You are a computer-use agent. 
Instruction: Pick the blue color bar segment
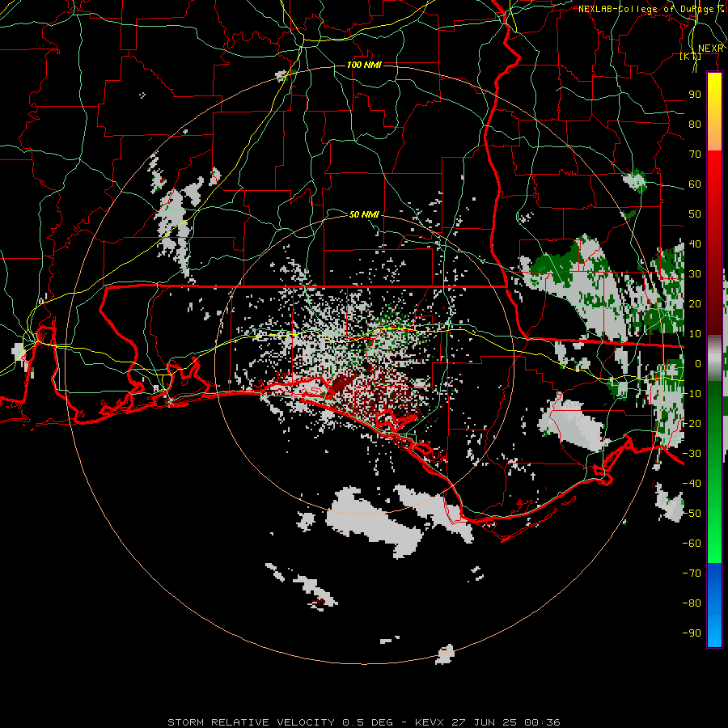(x=714, y=604)
